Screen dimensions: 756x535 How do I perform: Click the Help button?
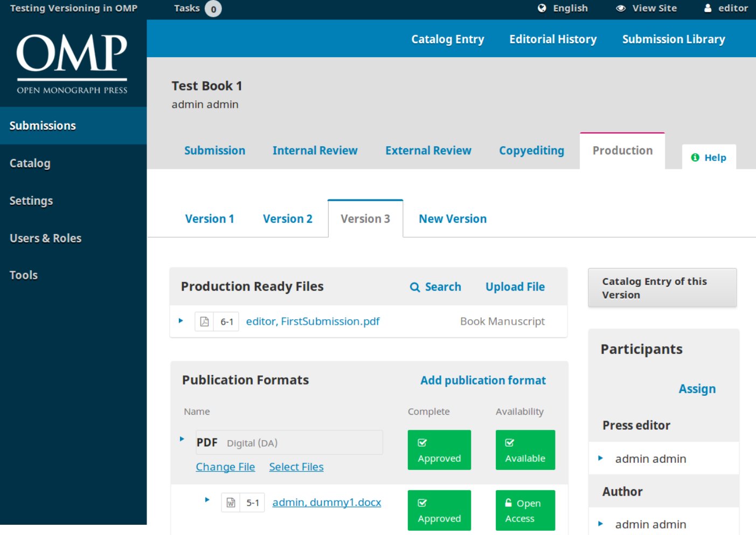[709, 157]
